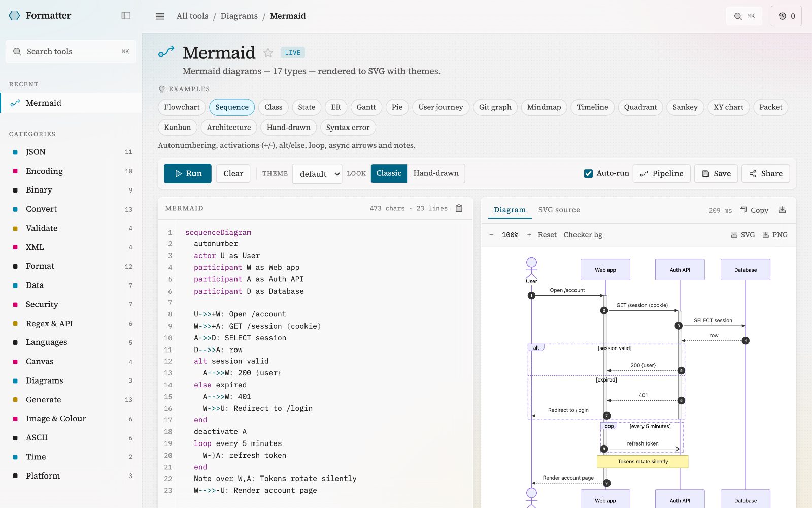Switch to the SVG source tab

click(x=559, y=210)
